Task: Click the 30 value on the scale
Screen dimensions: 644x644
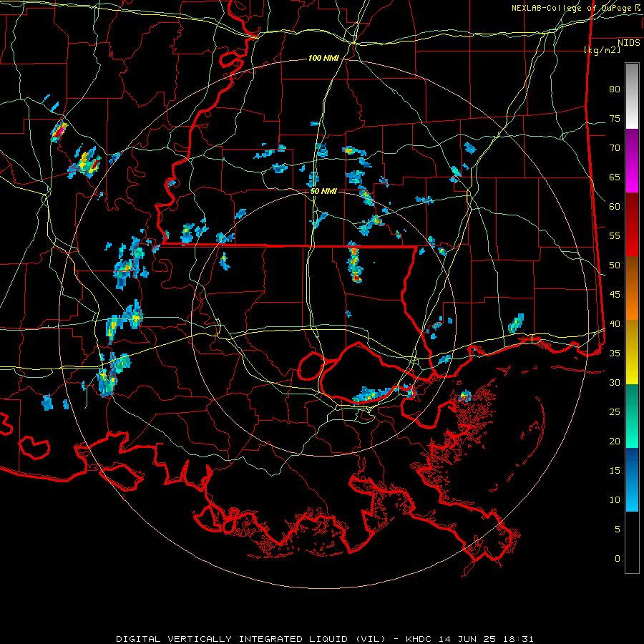Action: (615, 383)
